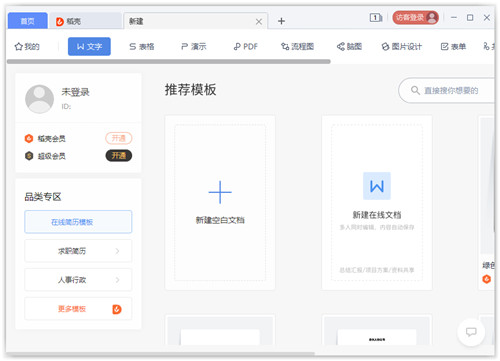The width and height of the screenshot is (500, 361).
Task: Click the horizontal scrollbar under the category bar
Action: (169, 62)
